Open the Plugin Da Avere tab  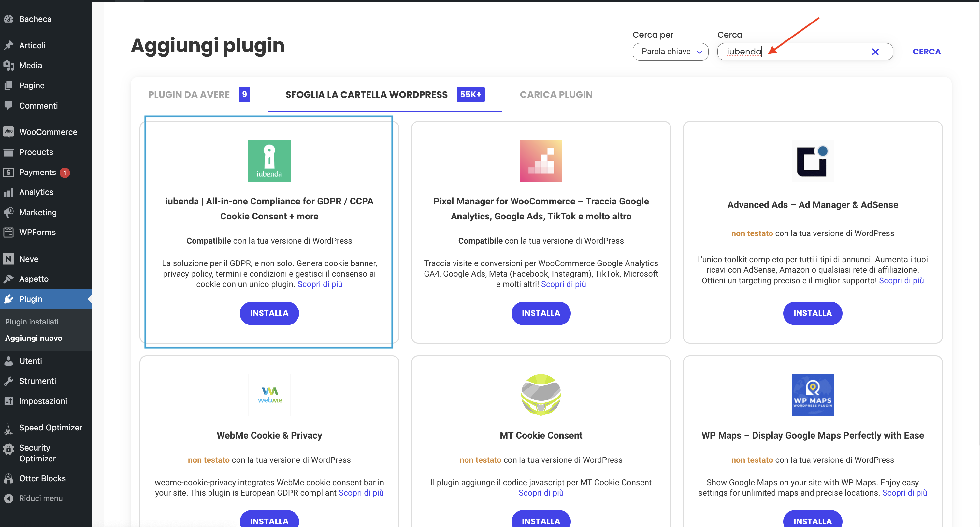(x=189, y=95)
